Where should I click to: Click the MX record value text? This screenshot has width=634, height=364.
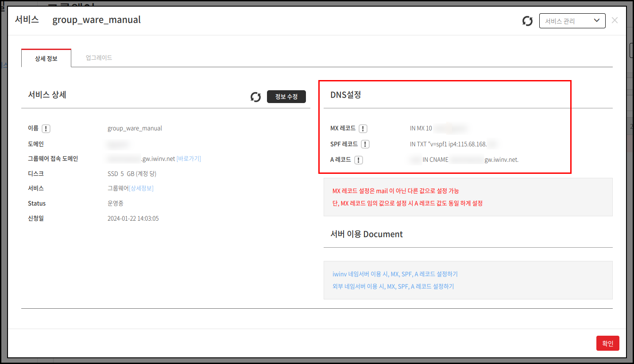(438, 129)
